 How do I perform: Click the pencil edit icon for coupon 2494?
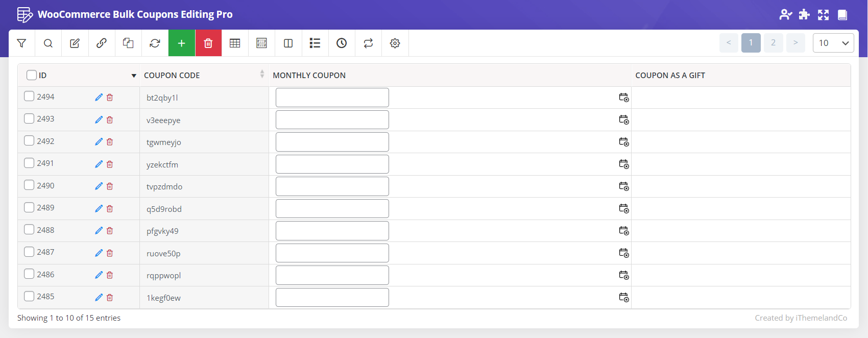coord(99,97)
